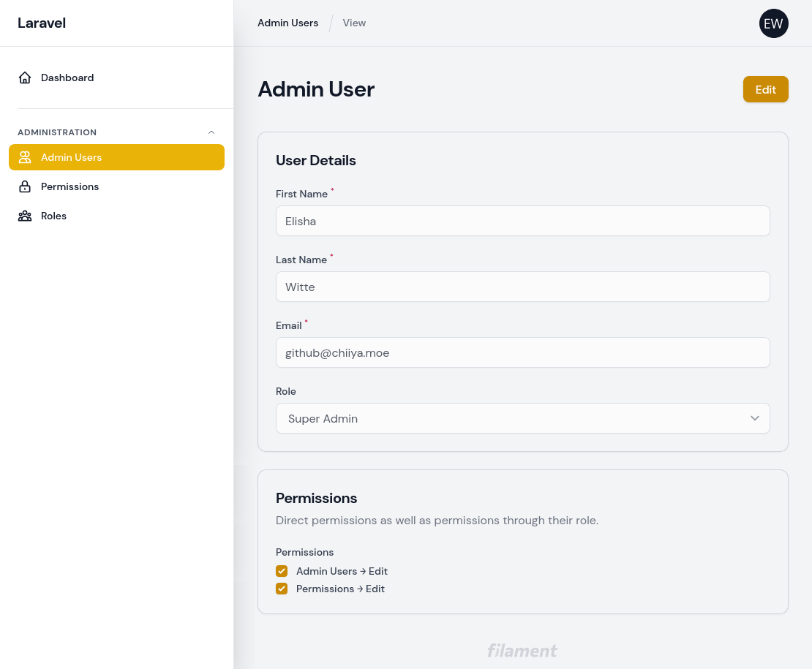
Task: Open the Admin Users breadcrumb link
Action: (287, 23)
